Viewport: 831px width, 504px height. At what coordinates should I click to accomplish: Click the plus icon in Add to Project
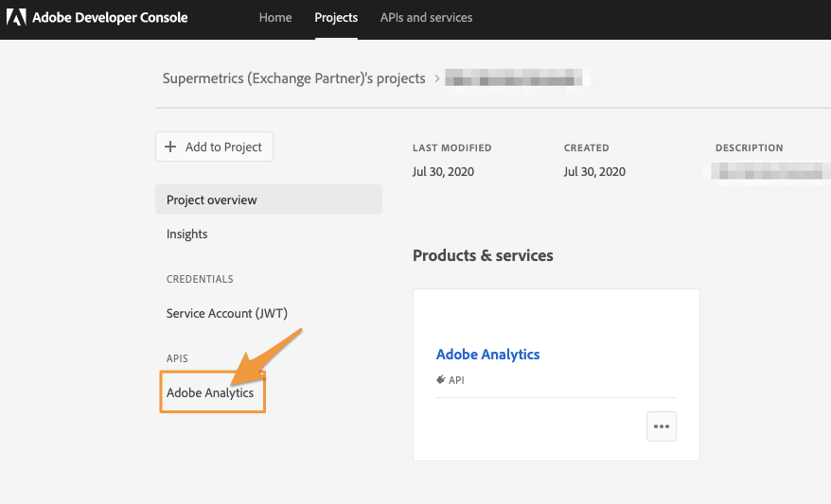(170, 148)
